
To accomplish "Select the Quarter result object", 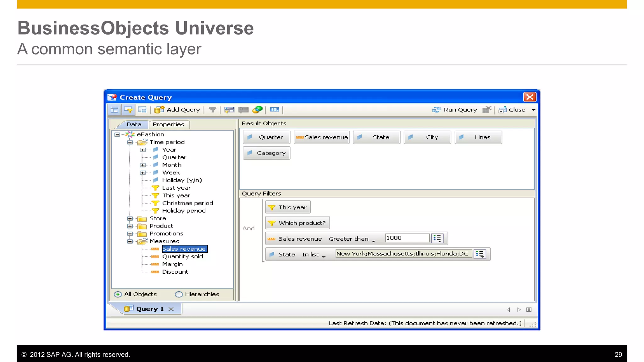I will pyautogui.click(x=266, y=137).
